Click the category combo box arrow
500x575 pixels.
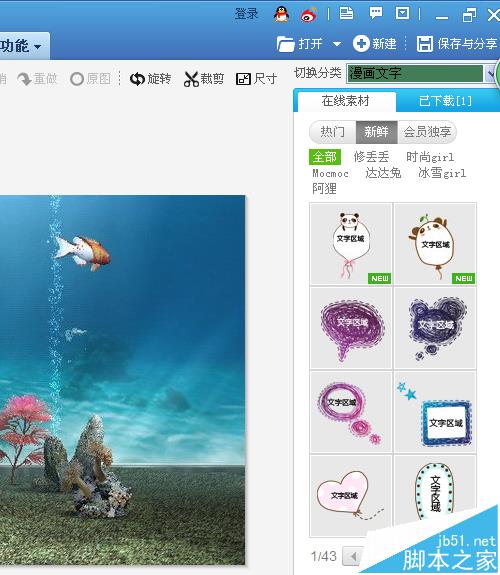(x=490, y=74)
